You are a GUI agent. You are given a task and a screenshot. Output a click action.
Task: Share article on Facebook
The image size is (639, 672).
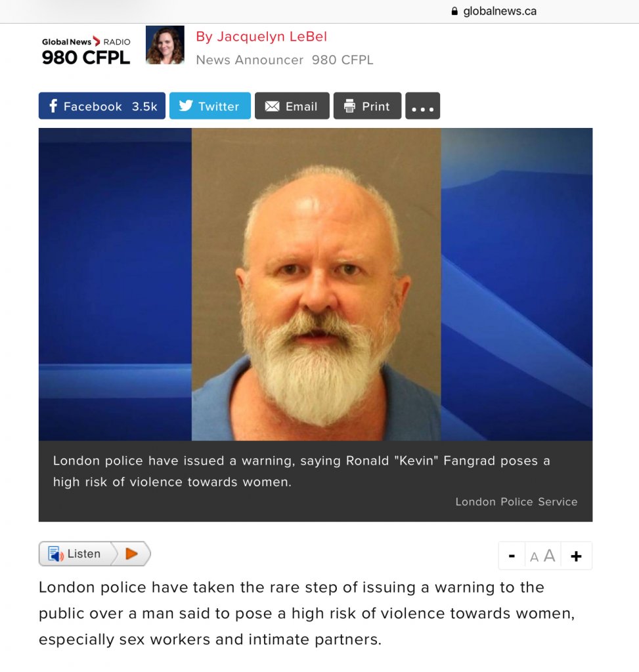click(x=102, y=106)
